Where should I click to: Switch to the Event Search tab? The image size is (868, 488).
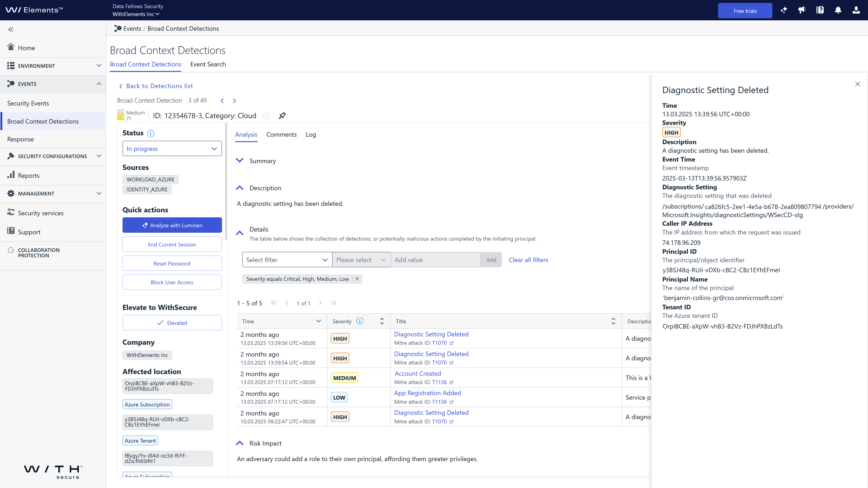(x=208, y=64)
